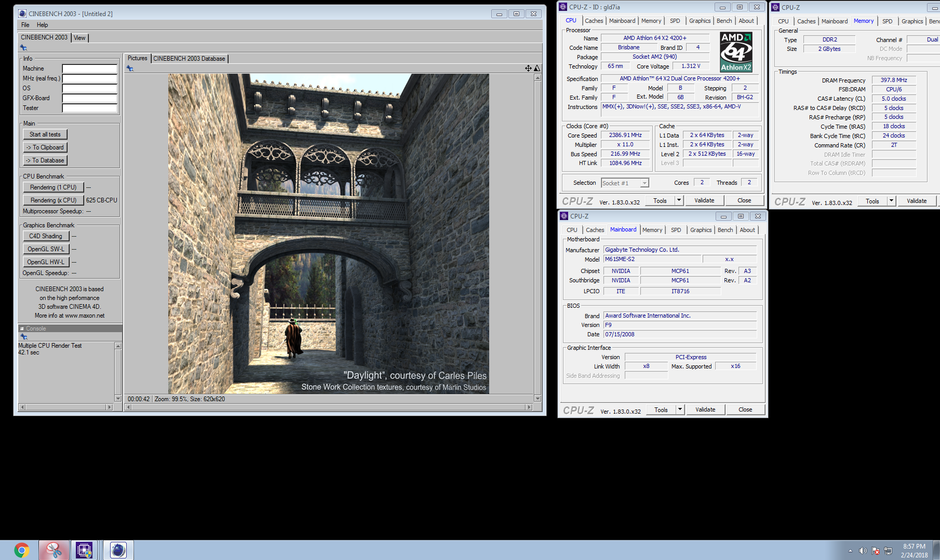Open the Snipping Tool taskbar icon
This screenshot has height=560, width=940.
54,550
